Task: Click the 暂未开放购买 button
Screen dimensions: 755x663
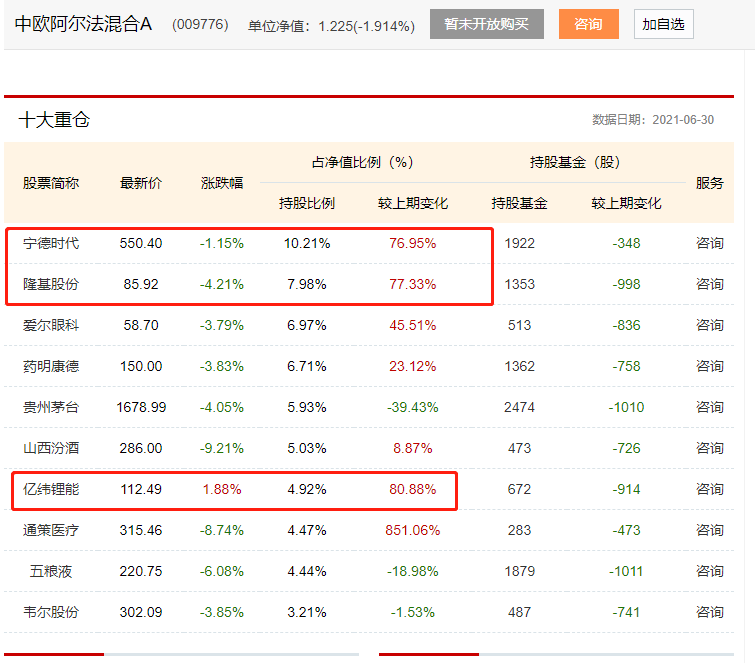Action: [486, 24]
